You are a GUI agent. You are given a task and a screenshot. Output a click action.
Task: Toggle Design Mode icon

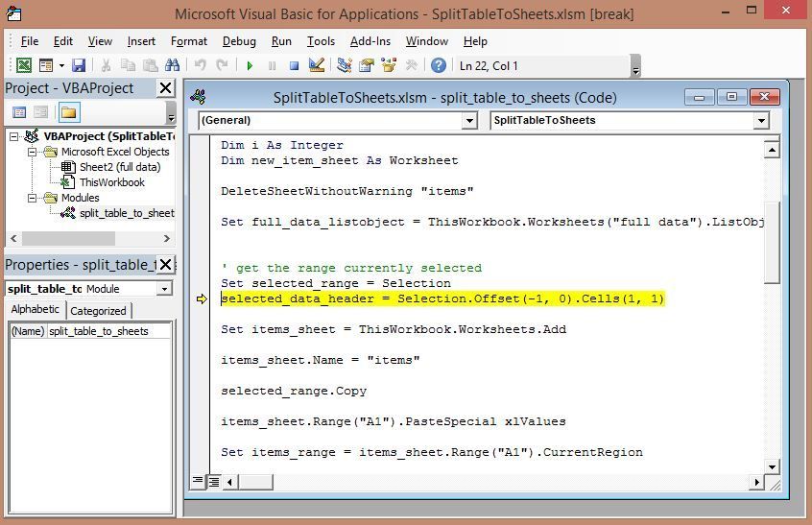[x=317, y=65]
